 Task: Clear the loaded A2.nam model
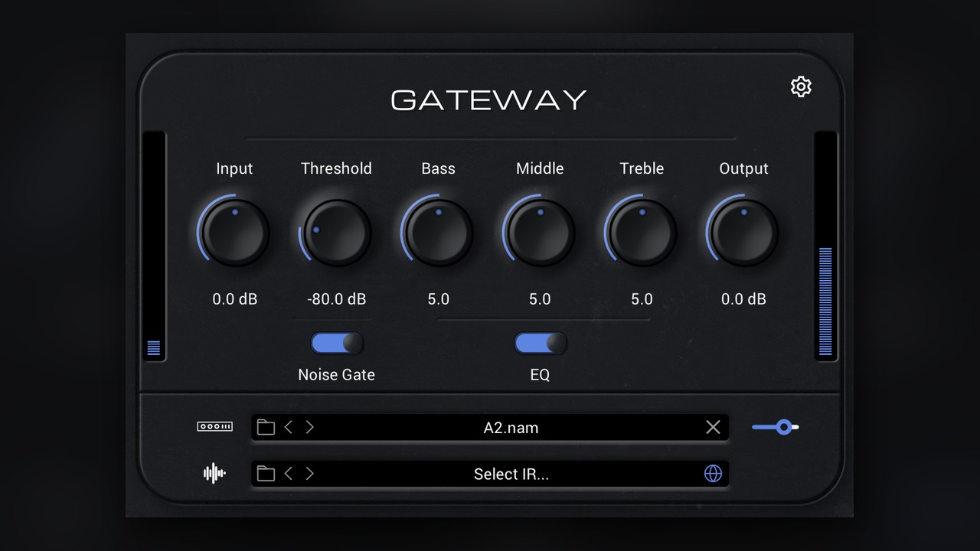713,427
